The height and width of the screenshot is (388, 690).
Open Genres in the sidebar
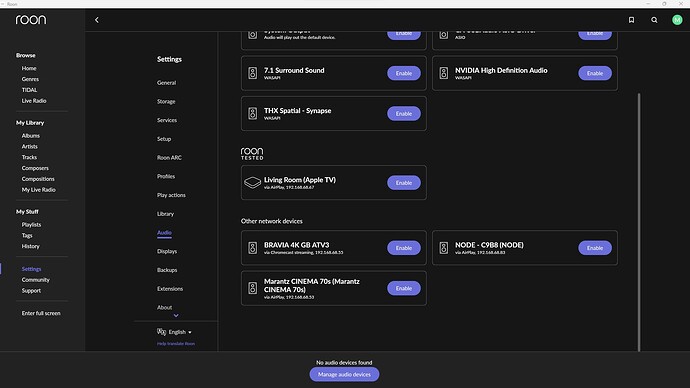(30, 79)
